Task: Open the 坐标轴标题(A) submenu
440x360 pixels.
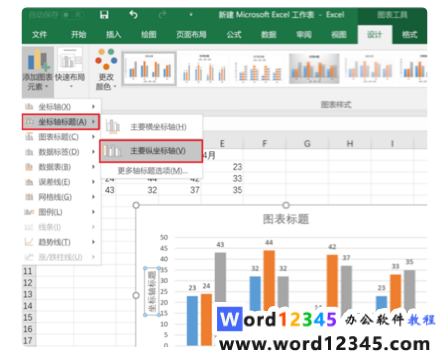Action: pyautogui.click(x=61, y=122)
